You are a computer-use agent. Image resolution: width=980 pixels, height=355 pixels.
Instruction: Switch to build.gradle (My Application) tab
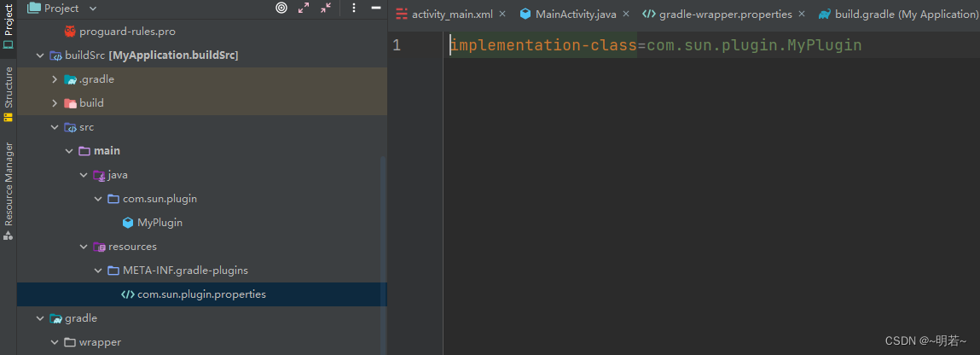pyautogui.click(x=907, y=15)
